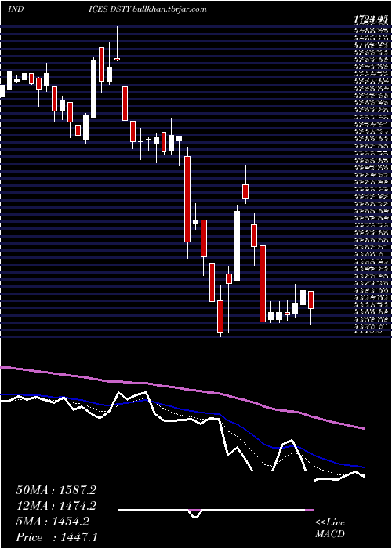The width and height of the screenshot is (392, 549).
Task: Click the Price : 1447.1 reading
Action: tap(56, 536)
